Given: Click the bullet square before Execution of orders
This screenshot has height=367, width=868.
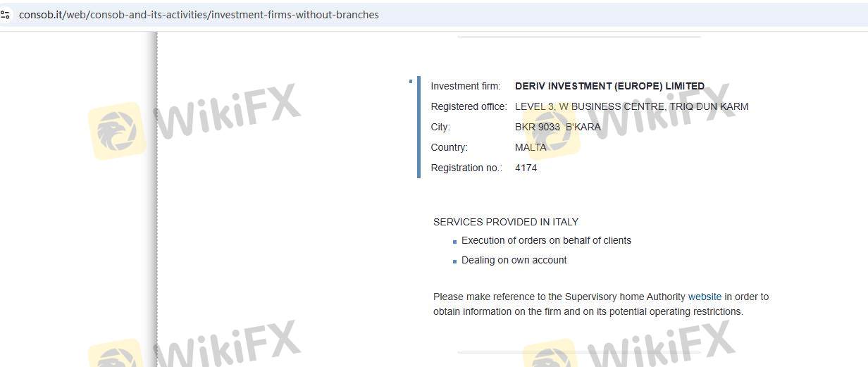Looking at the screenshot, I should (454, 242).
